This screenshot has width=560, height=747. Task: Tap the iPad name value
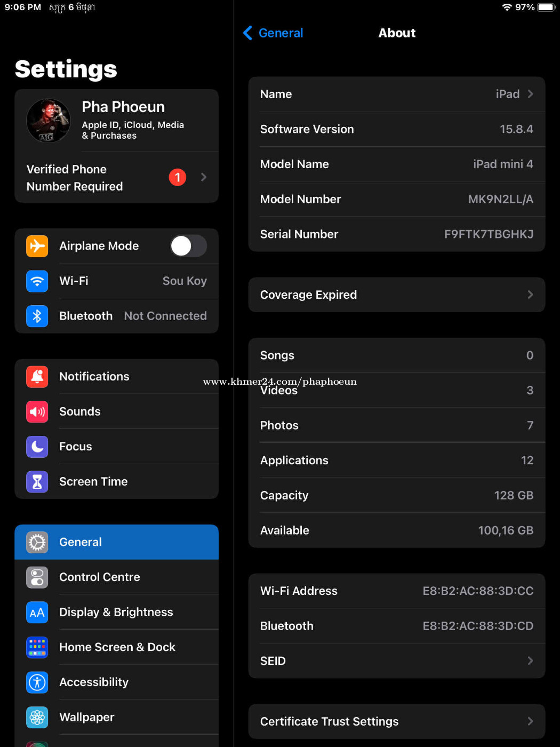(x=507, y=94)
